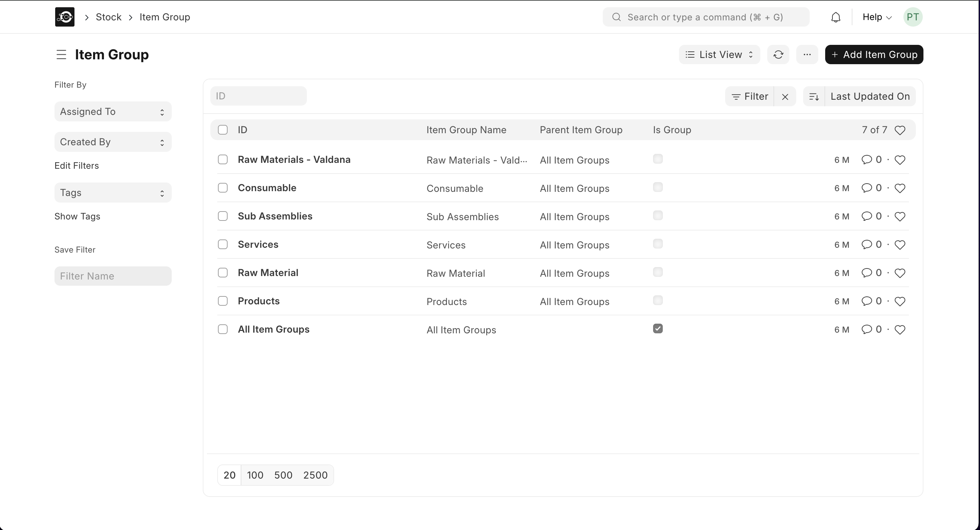Refresh the Item Group list

[x=778, y=55]
